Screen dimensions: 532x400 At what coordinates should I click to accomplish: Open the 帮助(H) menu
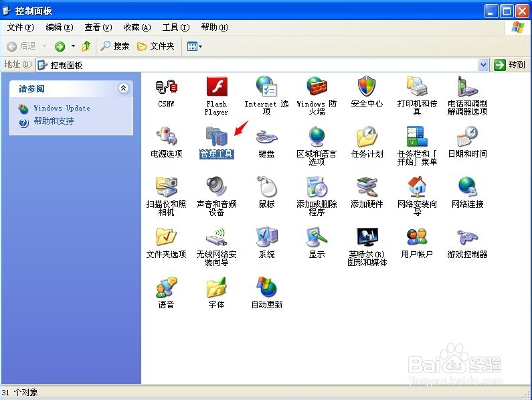[x=215, y=27]
